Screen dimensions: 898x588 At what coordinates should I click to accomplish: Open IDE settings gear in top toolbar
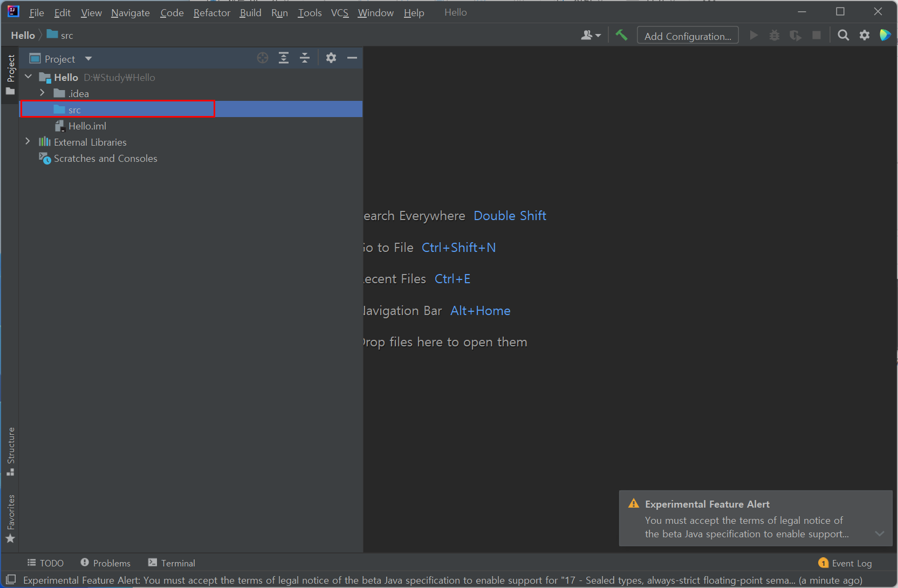pos(865,36)
